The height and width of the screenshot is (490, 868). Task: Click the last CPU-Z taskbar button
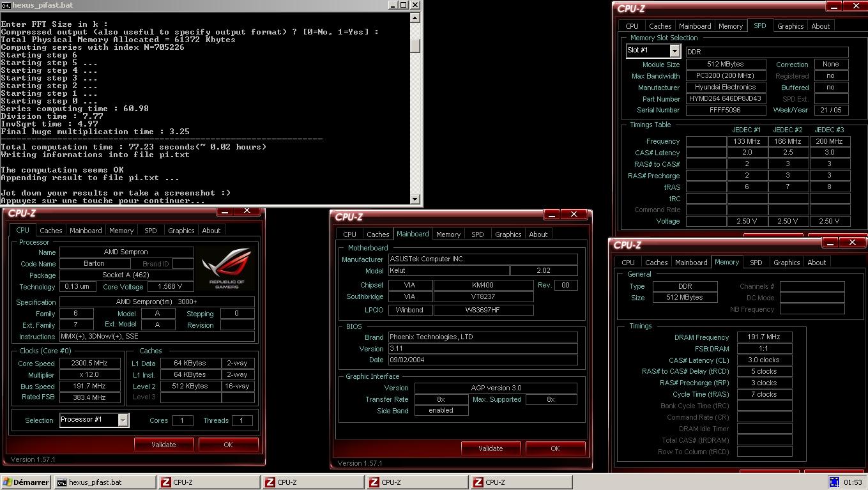click(521, 482)
